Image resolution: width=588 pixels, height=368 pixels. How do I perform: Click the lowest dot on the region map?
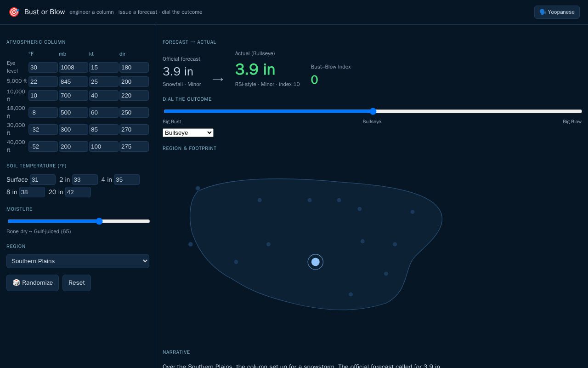pos(351,294)
